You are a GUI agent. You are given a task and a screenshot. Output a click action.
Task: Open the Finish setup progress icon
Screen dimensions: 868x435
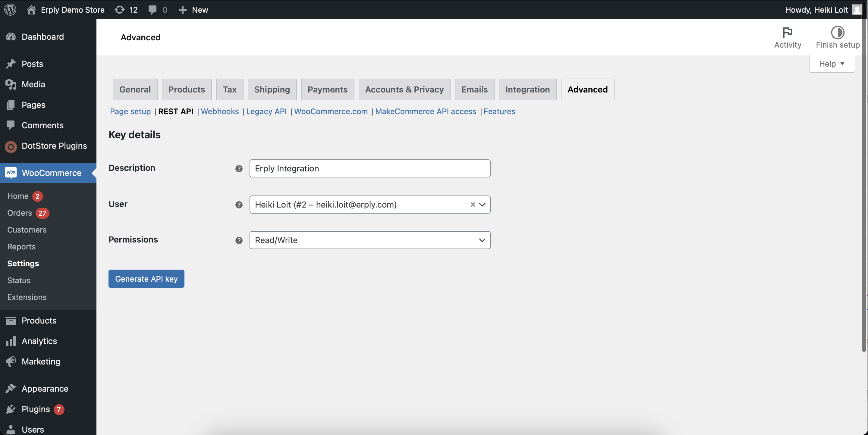pos(837,32)
